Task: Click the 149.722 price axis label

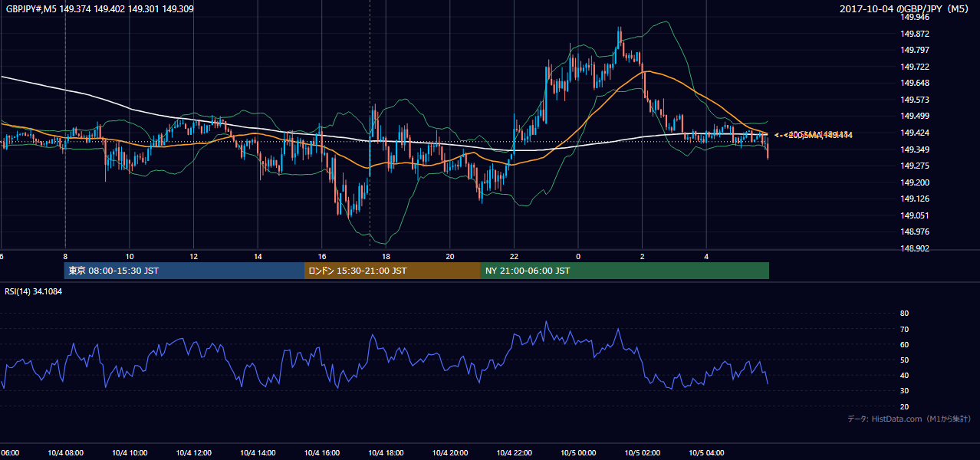Action: pyautogui.click(x=915, y=67)
